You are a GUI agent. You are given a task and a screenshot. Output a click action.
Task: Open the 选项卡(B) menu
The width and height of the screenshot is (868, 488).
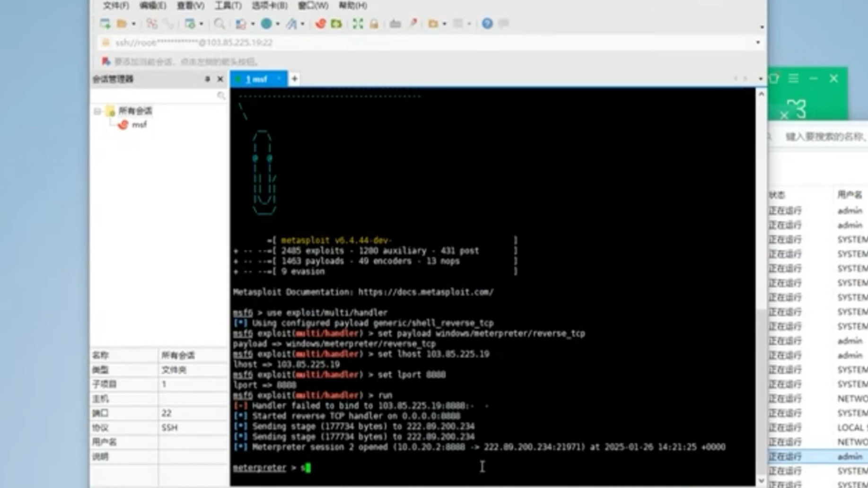point(270,6)
